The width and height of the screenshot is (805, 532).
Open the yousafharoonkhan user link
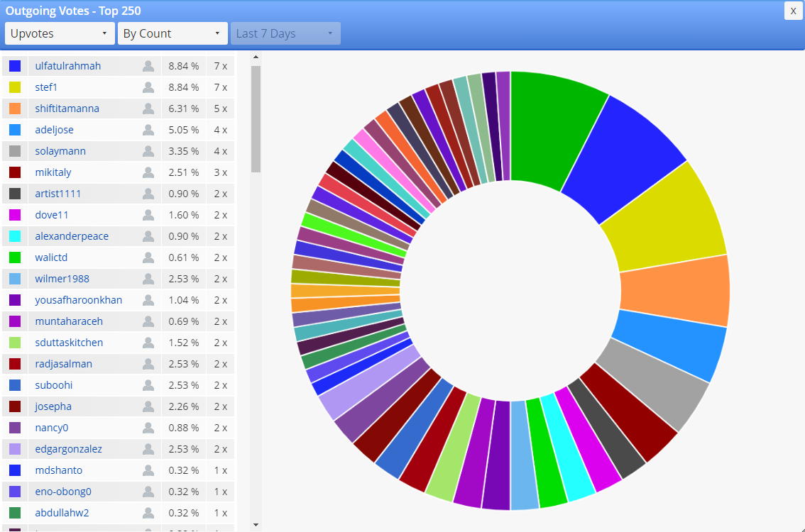point(79,300)
